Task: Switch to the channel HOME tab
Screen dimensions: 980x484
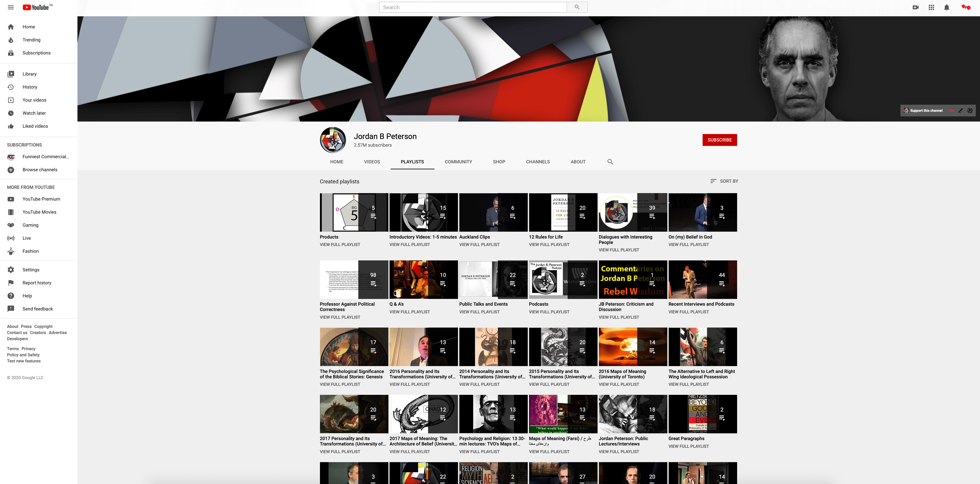Action: point(337,162)
